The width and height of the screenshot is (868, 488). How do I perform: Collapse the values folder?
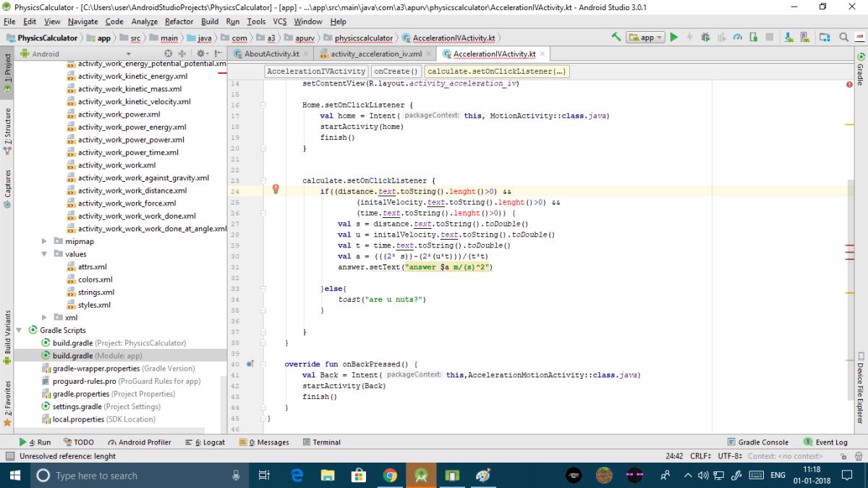click(x=45, y=254)
